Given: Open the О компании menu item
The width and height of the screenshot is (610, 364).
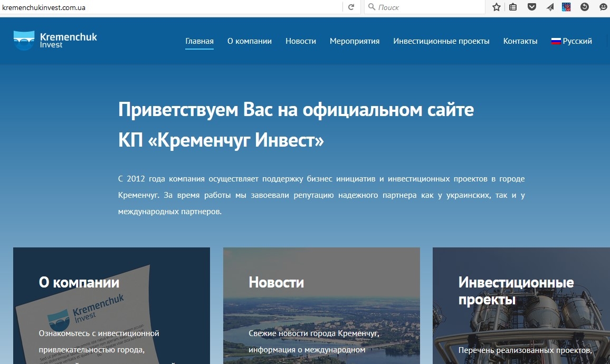Looking at the screenshot, I should 250,41.
